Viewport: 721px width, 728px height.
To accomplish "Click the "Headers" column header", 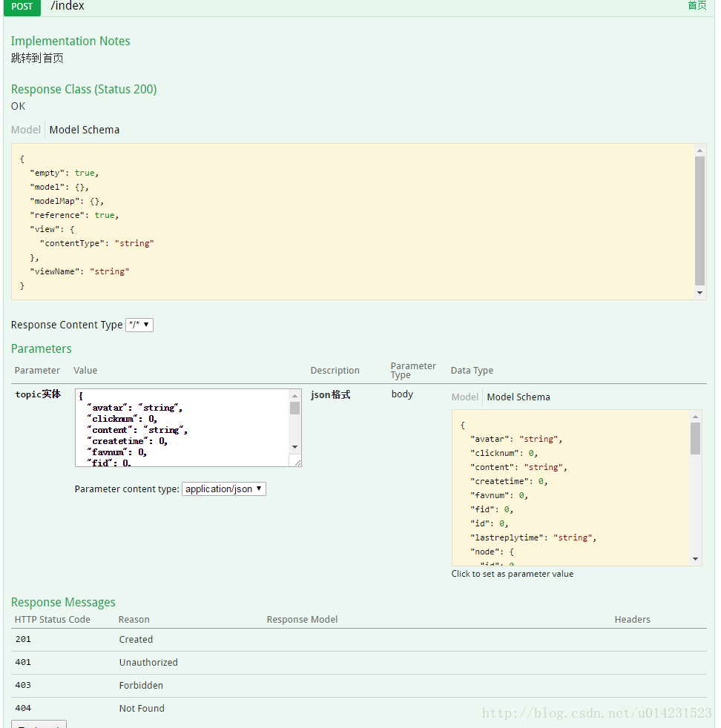I will point(632,619).
